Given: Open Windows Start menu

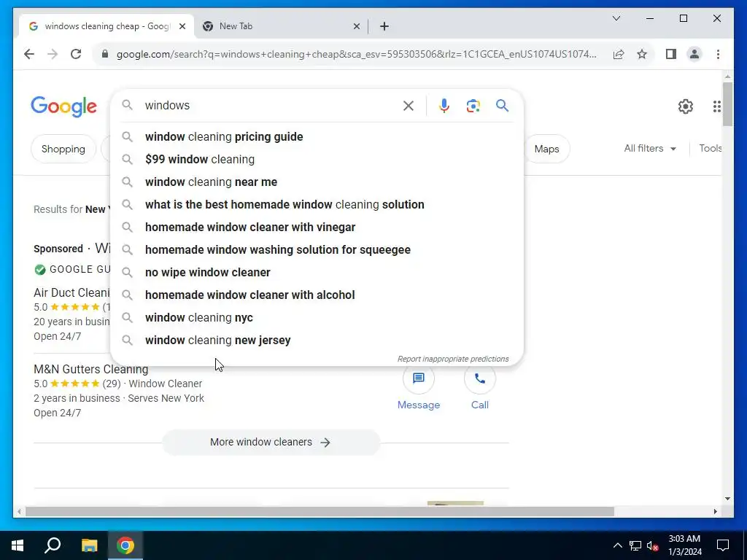Looking at the screenshot, I should [x=18, y=545].
